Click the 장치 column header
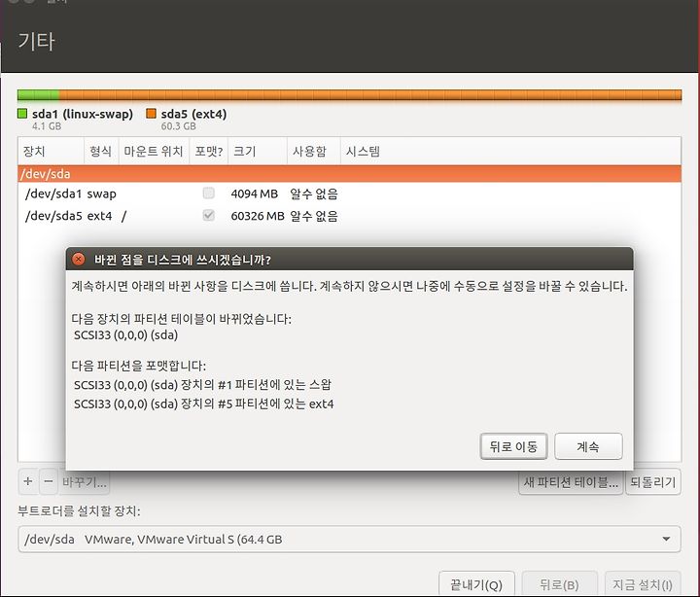 click(51, 152)
